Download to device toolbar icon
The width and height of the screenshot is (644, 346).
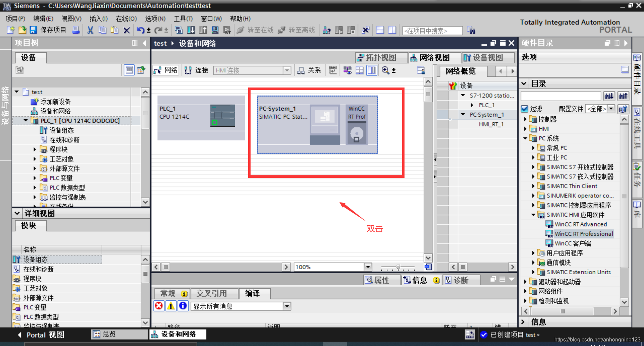[191, 30]
